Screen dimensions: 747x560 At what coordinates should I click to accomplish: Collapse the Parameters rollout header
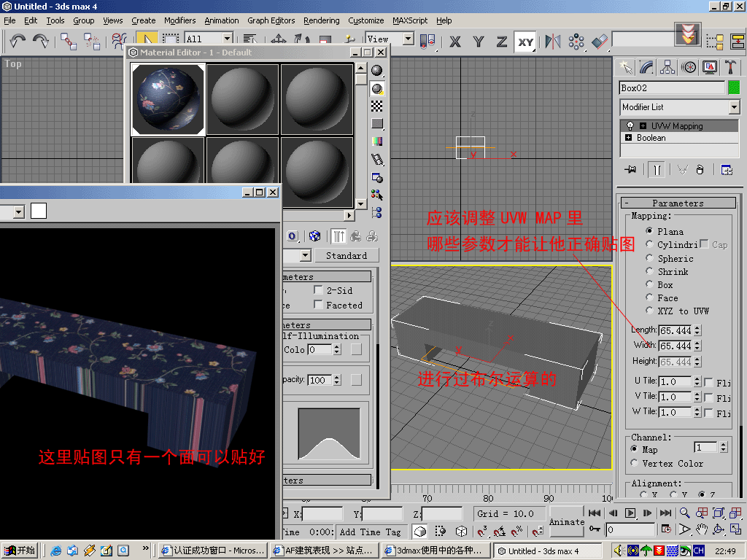[678, 203]
